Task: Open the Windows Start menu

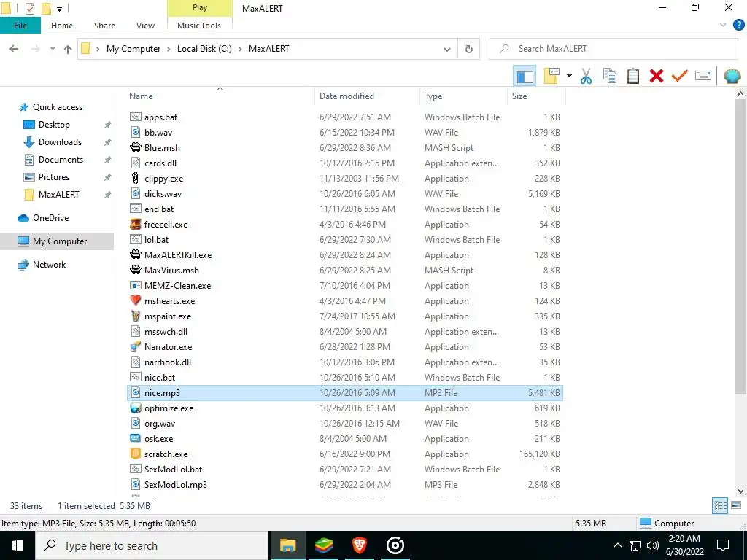Action: (18, 545)
